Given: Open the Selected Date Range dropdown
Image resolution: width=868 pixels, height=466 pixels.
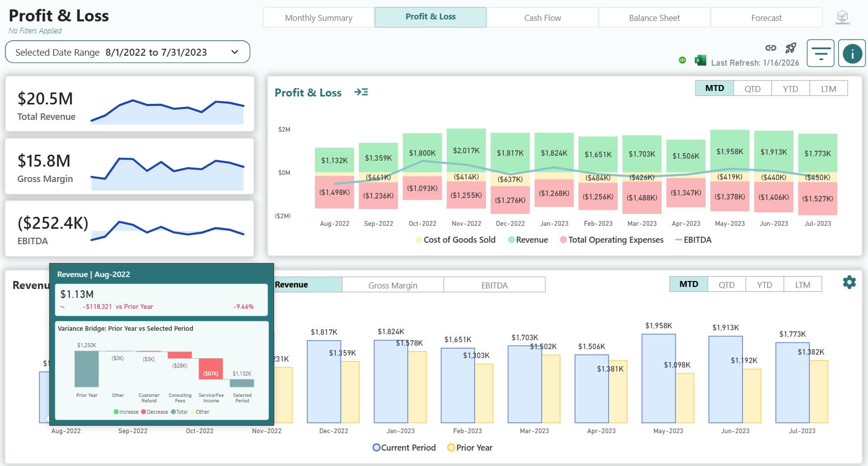Looking at the screenshot, I should [127, 52].
